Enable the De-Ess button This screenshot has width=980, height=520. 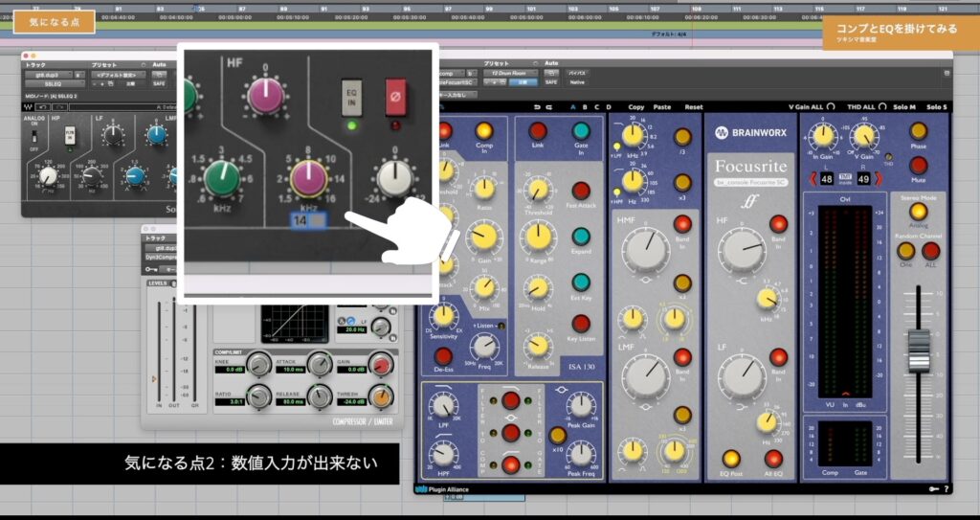443,356
